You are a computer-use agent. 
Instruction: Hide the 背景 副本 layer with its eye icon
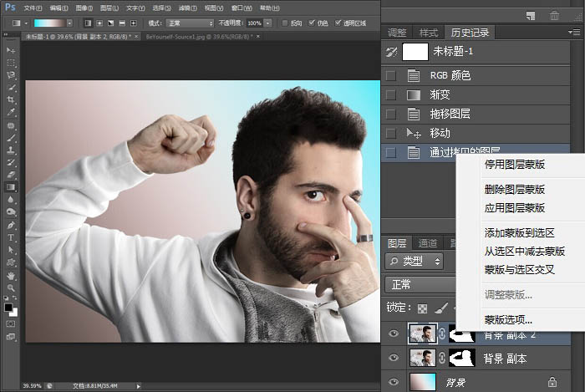point(394,358)
